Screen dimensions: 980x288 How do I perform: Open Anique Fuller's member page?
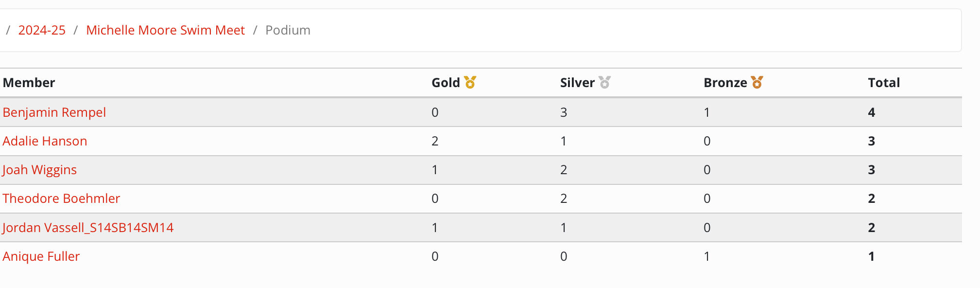coord(41,256)
